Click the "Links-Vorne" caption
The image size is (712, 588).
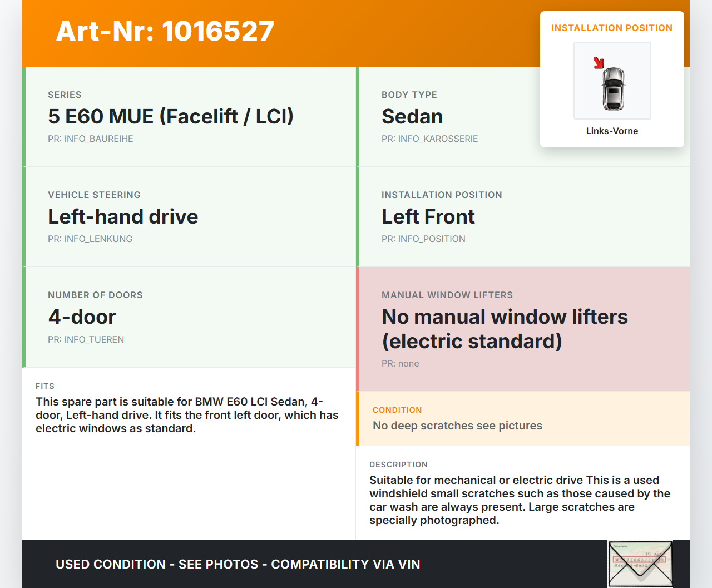(x=612, y=131)
